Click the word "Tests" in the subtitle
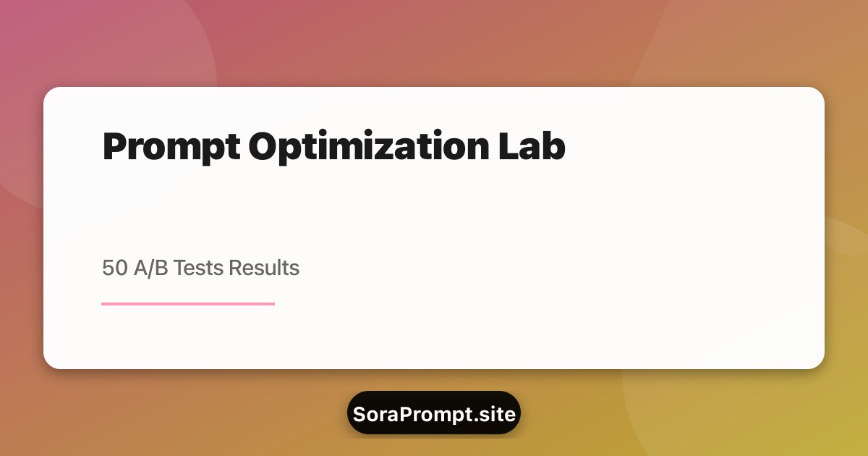Viewport: 868px width, 456px height. click(x=198, y=268)
